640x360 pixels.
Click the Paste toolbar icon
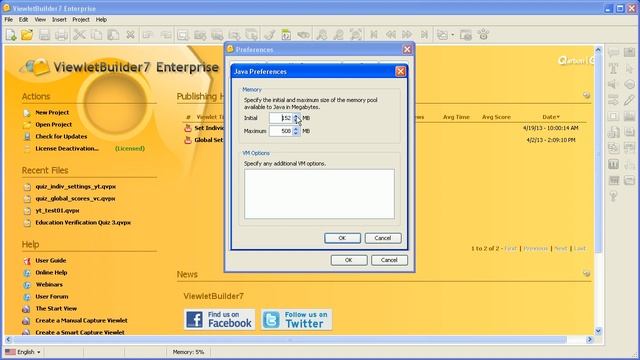(x=113, y=35)
